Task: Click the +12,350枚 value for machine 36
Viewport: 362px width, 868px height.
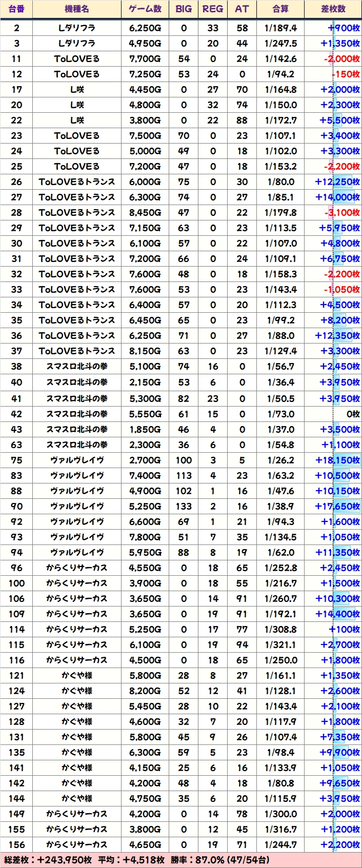Action: [x=337, y=335]
